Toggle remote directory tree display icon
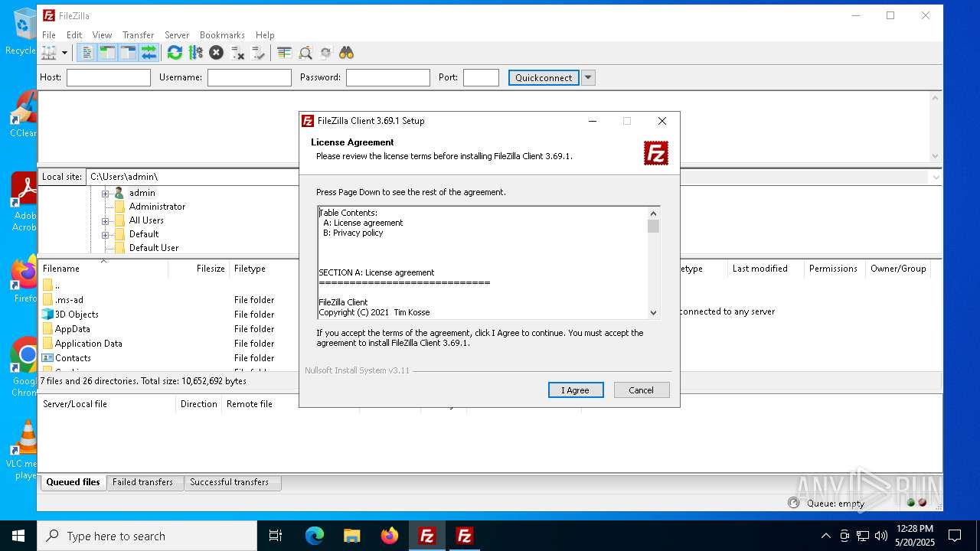 click(x=129, y=53)
